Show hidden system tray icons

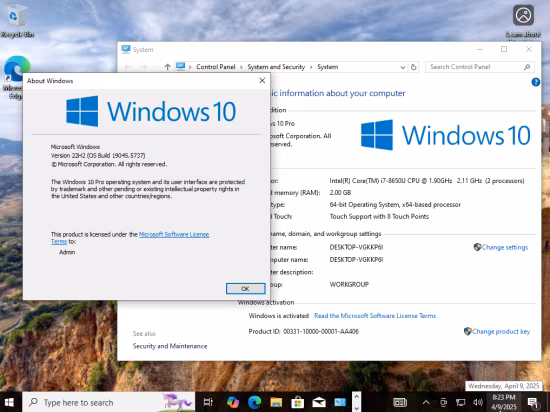pos(426,402)
